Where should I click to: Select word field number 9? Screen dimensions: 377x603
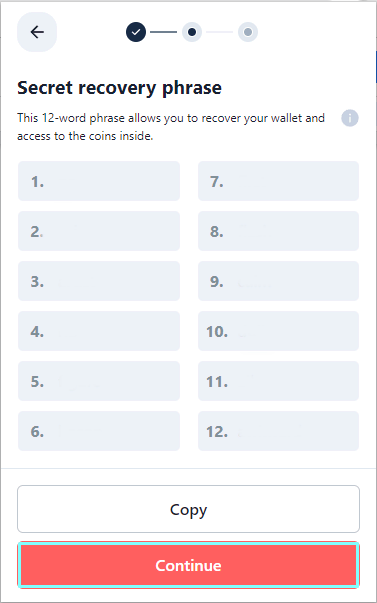click(279, 281)
